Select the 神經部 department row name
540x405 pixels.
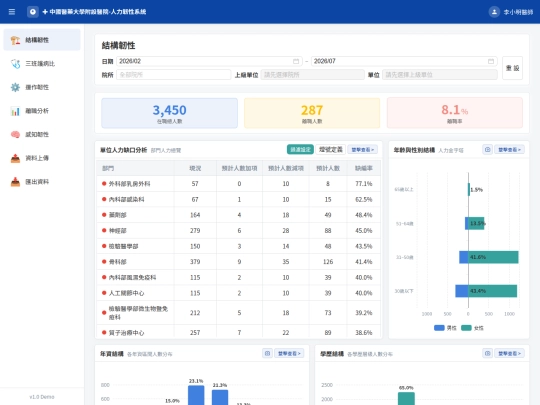[x=117, y=231]
